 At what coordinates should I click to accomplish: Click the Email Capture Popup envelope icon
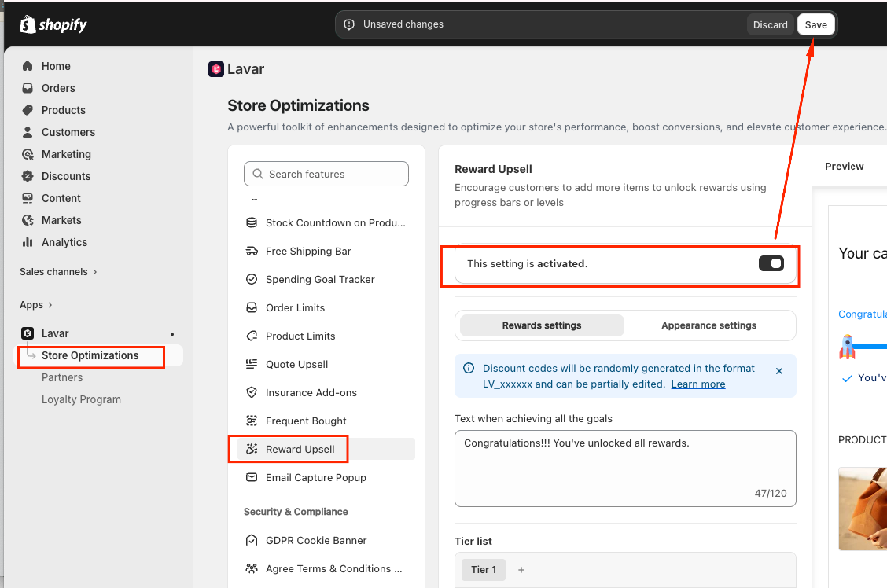tap(252, 478)
